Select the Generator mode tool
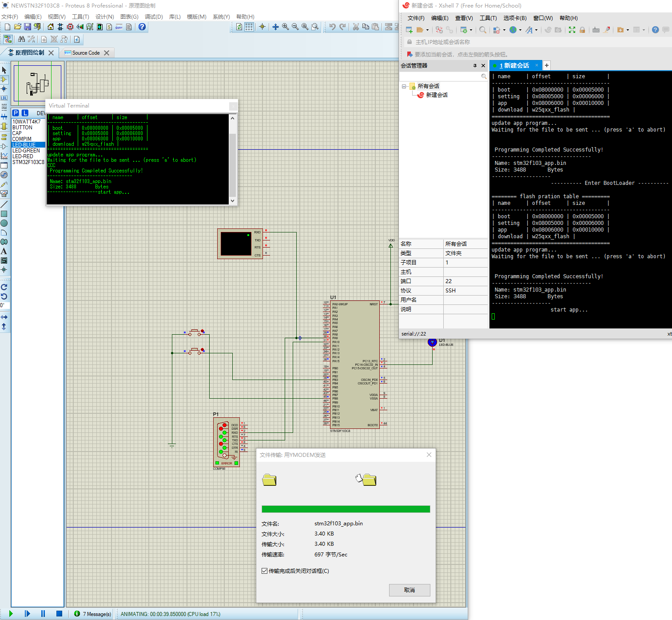Viewport: 672px width, 620px height. [x=4, y=175]
